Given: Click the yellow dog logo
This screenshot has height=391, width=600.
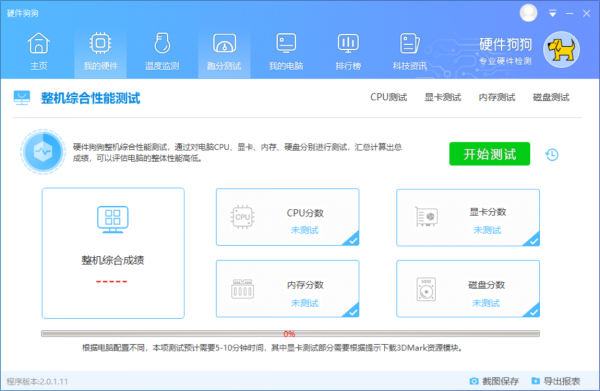Looking at the screenshot, I should click(x=561, y=50).
